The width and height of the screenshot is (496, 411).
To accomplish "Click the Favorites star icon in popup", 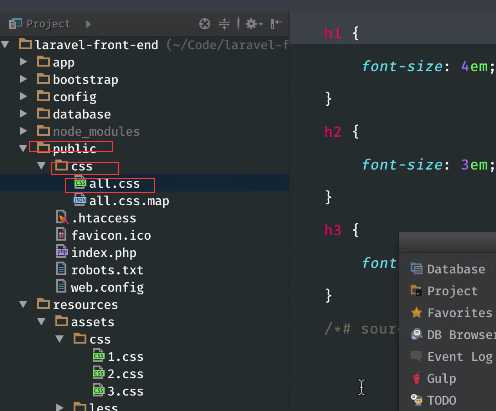I will 416,312.
